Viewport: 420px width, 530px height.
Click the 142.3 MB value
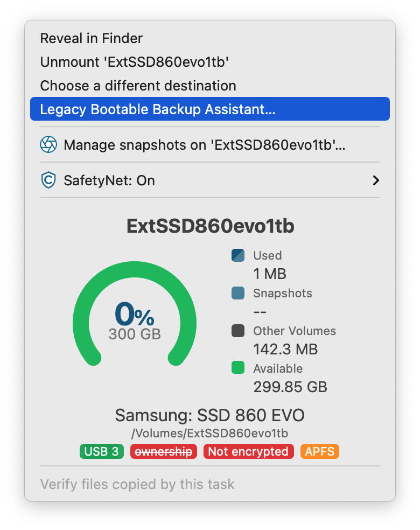pyautogui.click(x=285, y=349)
